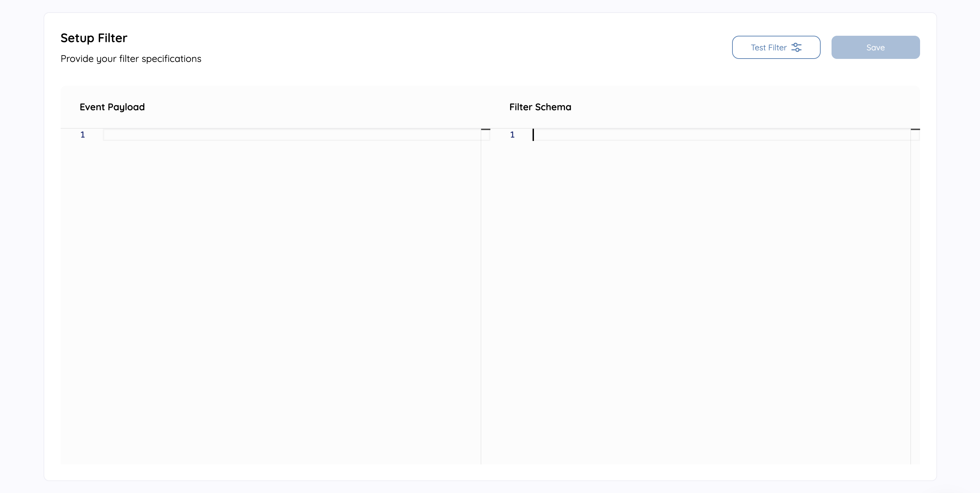
Task: Click the Filter Schema vertical scrollbar track
Action: [x=915, y=297]
